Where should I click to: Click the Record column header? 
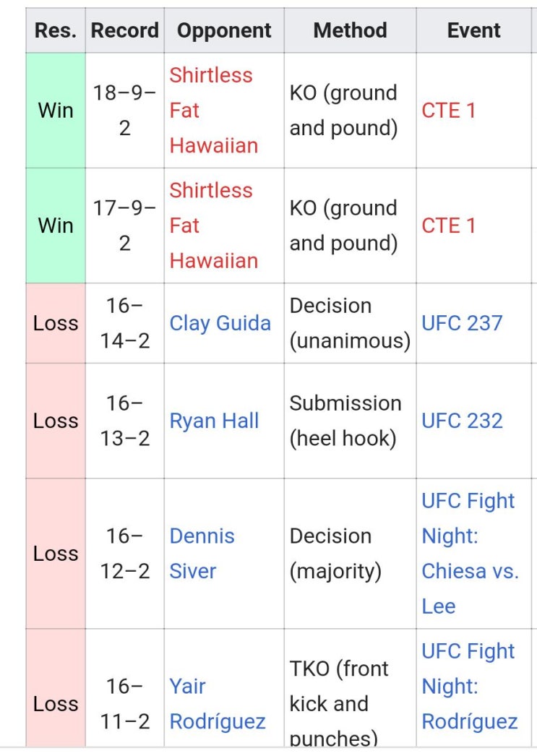pyautogui.click(x=125, y=30)
